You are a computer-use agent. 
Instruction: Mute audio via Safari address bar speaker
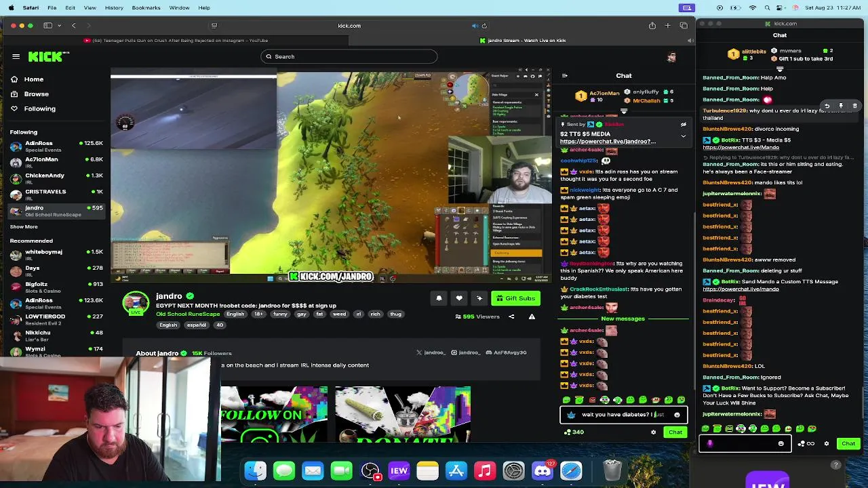pos(475,26)
